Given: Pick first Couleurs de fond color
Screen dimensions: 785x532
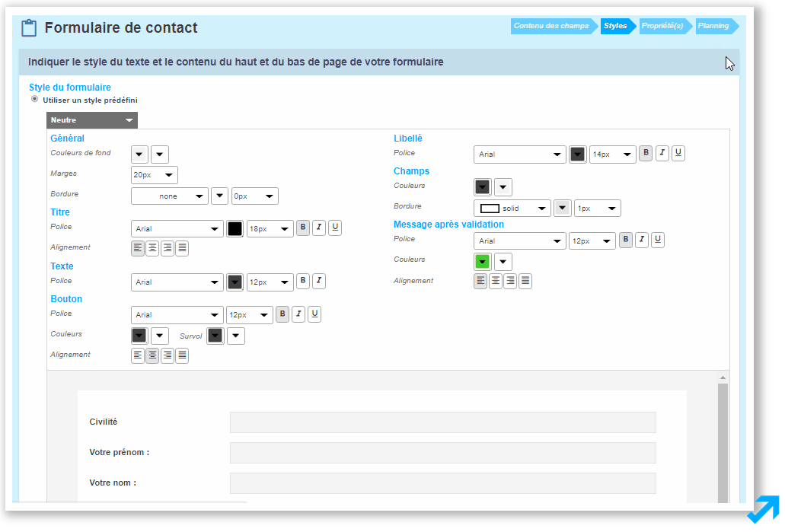Looking at the screenshot, I should [x=139, y=155].
